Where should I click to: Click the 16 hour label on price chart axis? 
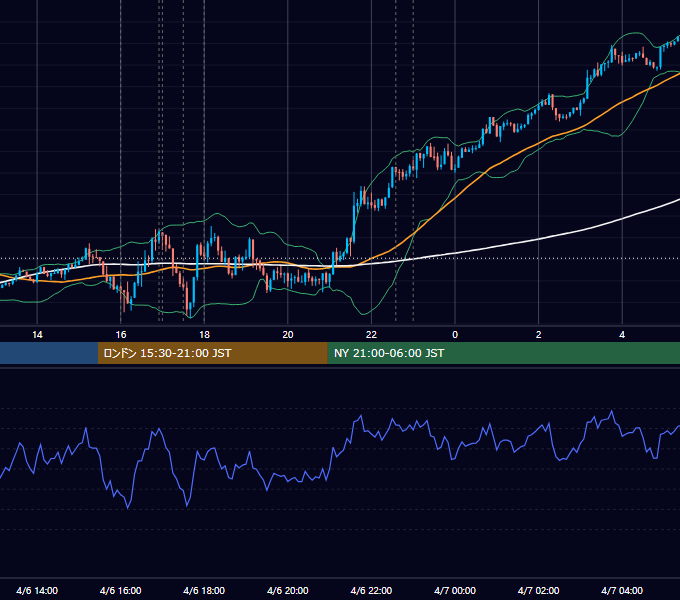121,335
